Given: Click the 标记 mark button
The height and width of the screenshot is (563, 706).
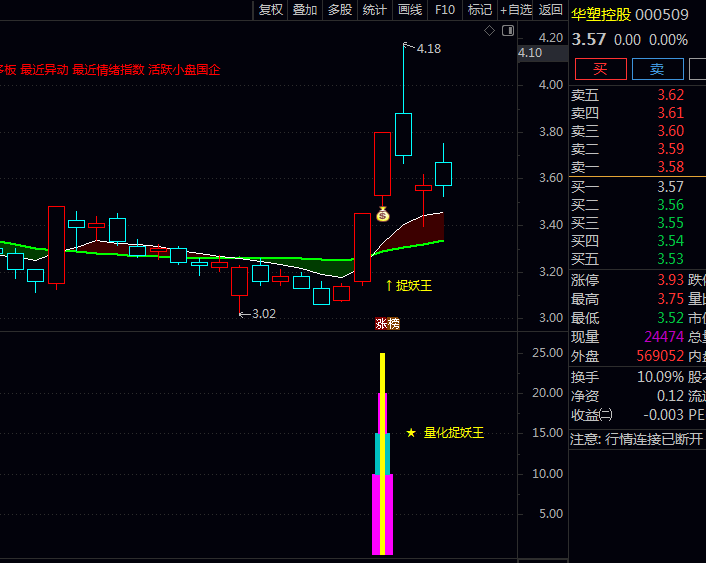Looking at the screenshot, I should 480,10.
